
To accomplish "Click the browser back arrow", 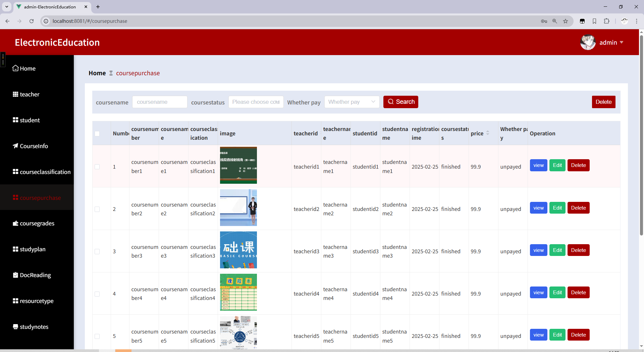I will pos(7,21).
